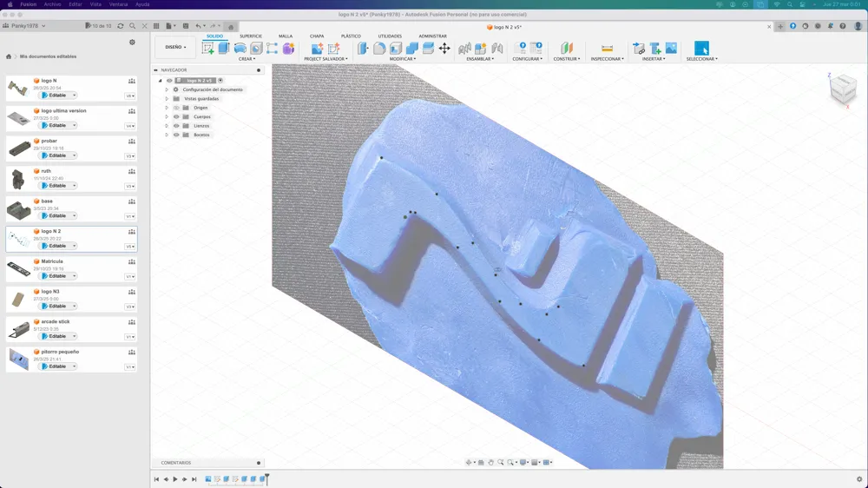This screenshot has width=868, height=488.
Task: Click the Editable button under logo N3
Action: [57, 306]
